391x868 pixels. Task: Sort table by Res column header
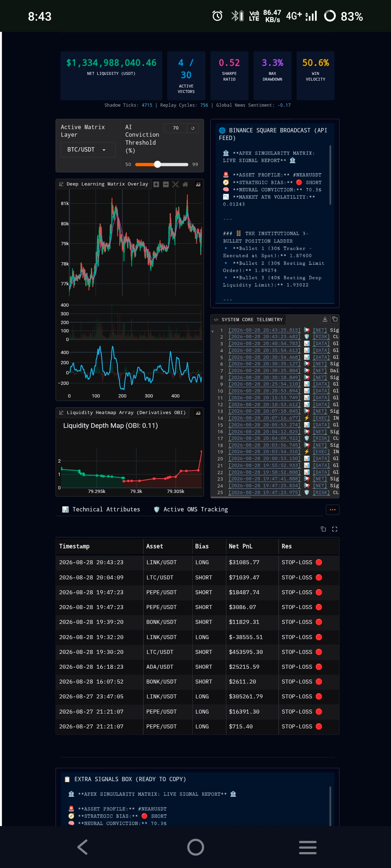309,546
